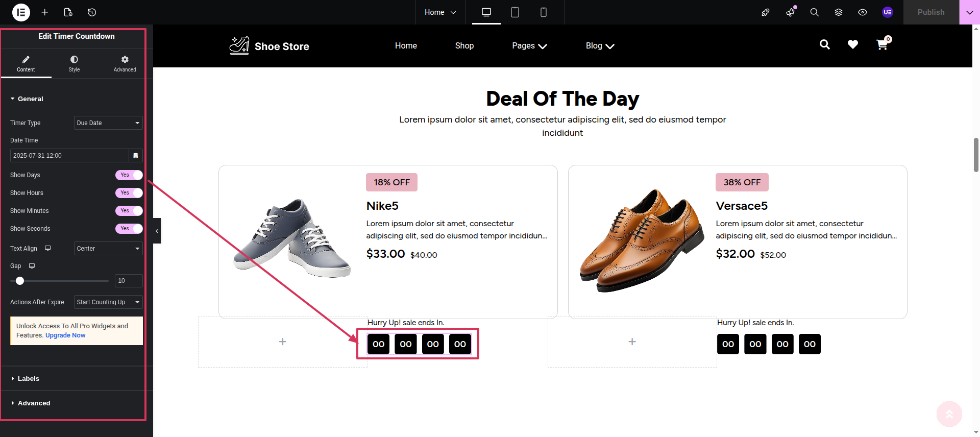Open the History panel icon

click(x=92, y=12)
